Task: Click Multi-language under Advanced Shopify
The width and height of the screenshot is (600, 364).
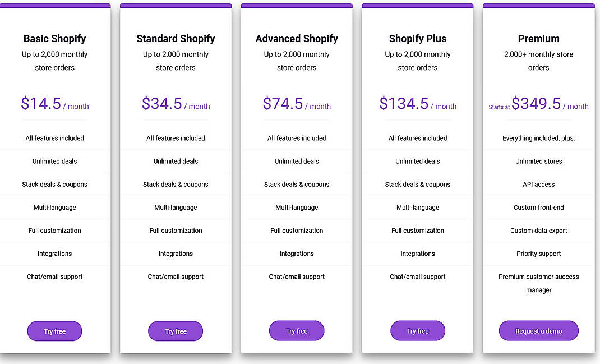Action: click(297, 207)
